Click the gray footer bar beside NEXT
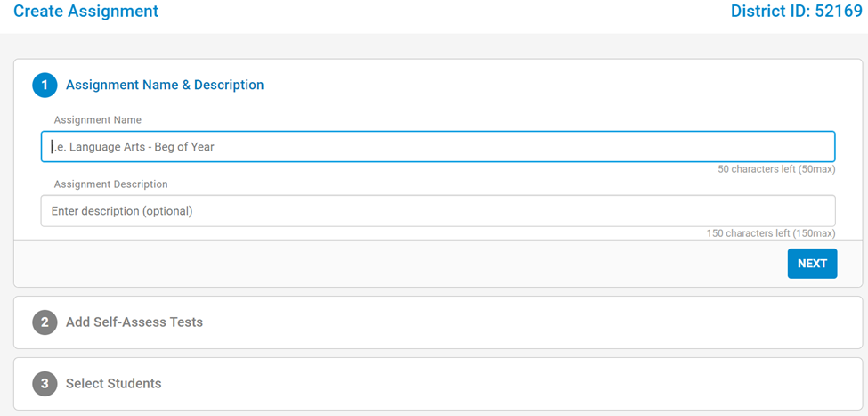The width and height of the screenshot is (868, 416). click(x=401, y=264)
